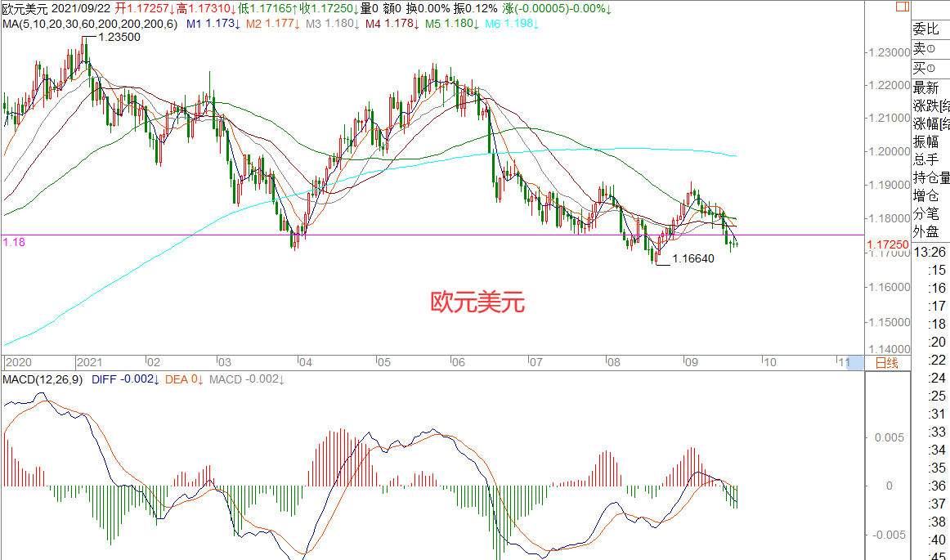Click the 2020 year marker on the time axis
Viewport: 950px width, 560px height.
point(18,362)
